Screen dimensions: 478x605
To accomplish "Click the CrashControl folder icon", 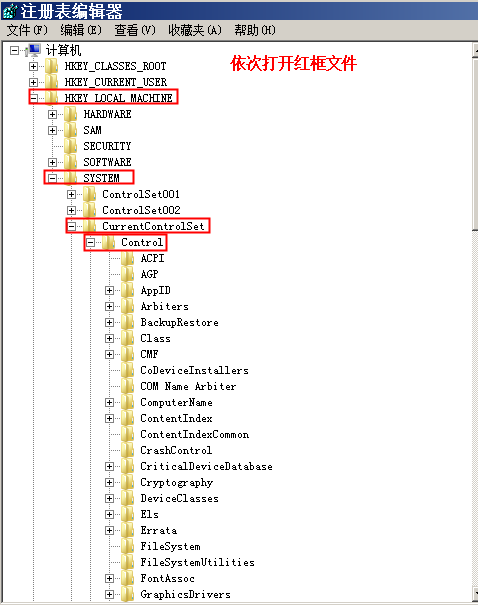I will click(127, 450).
